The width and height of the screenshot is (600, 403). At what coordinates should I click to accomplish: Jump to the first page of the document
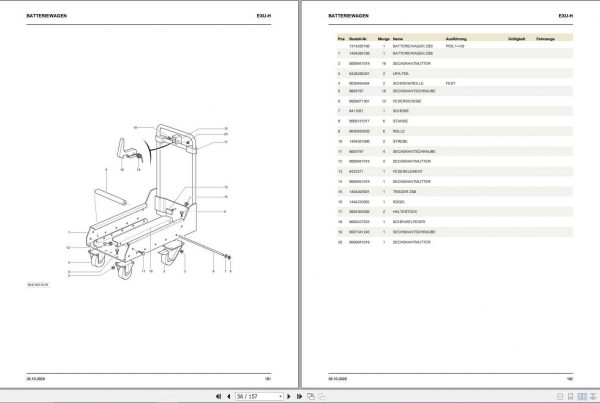click(218, 396)
